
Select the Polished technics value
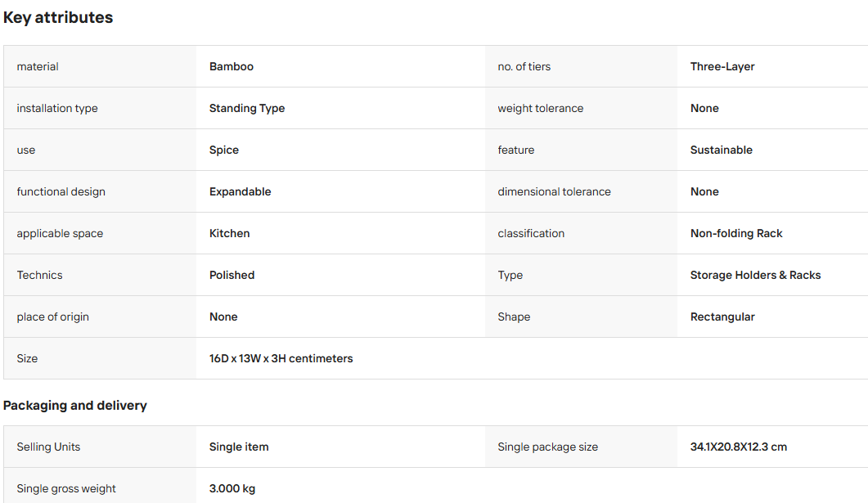click(x=232, y=275)
